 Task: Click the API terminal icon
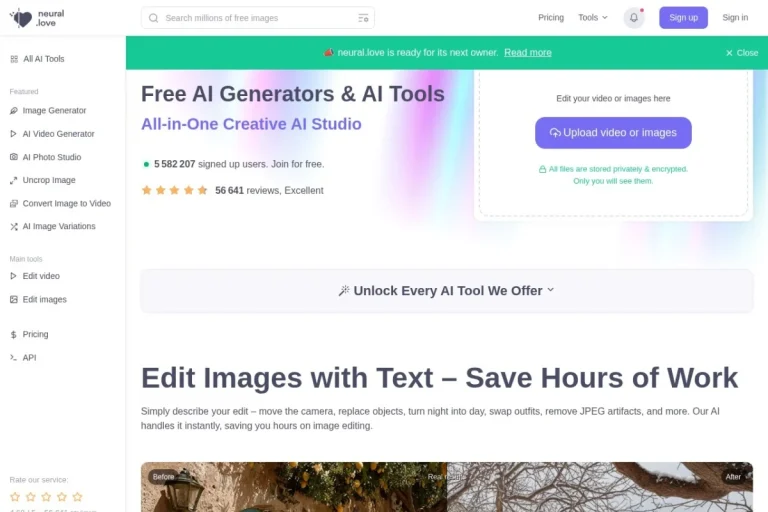pyautogui.click(x=14, y=358)
